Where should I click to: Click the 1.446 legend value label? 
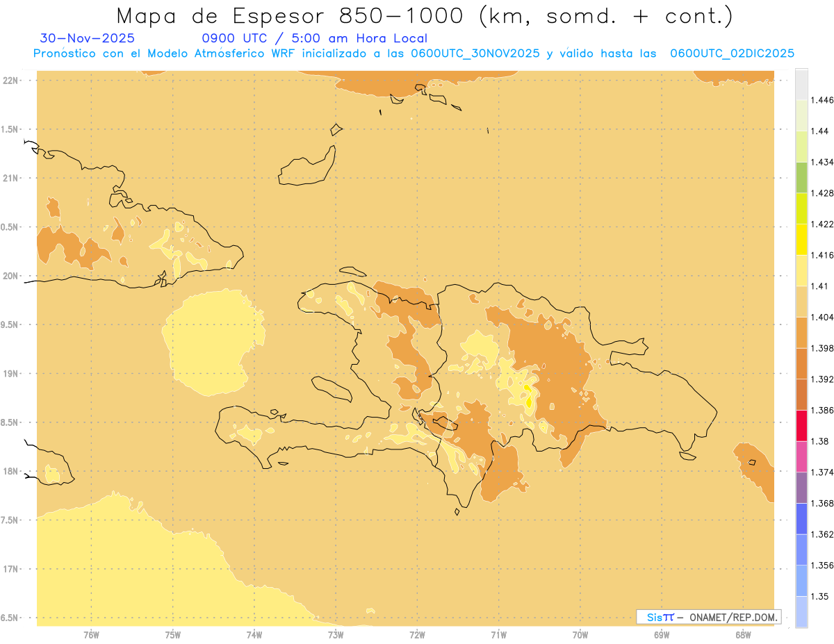(x=822, y=100)
